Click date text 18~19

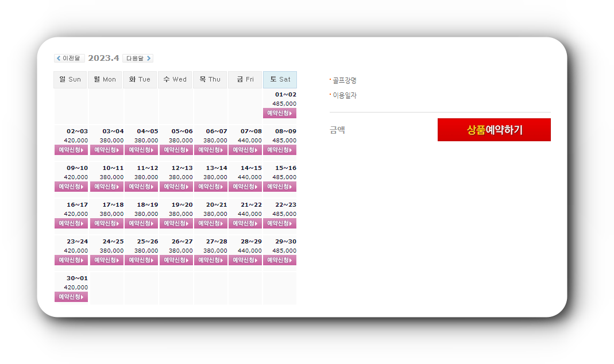pos(148,205)
